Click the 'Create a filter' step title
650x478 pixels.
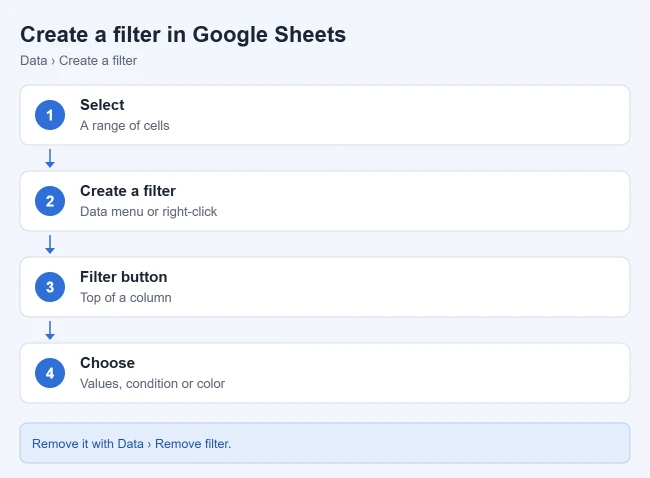click(128, 191)
